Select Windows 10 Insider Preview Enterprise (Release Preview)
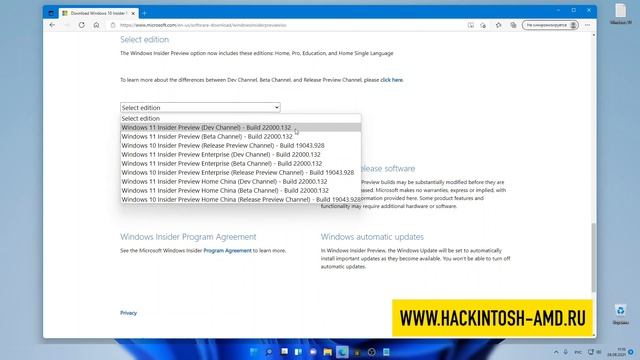 click(240, 172)
